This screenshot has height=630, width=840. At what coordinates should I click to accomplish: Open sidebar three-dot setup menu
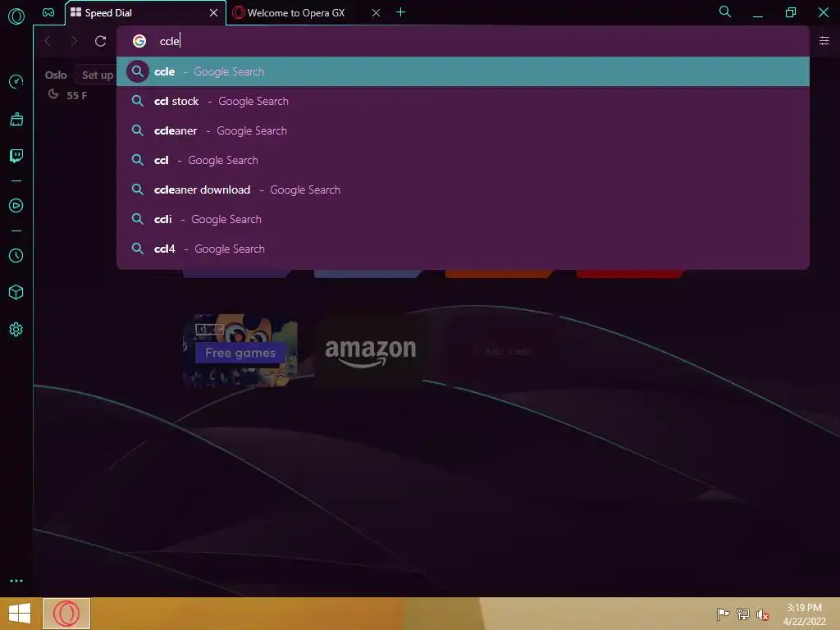pyautogui.click(x=16, y=581)
